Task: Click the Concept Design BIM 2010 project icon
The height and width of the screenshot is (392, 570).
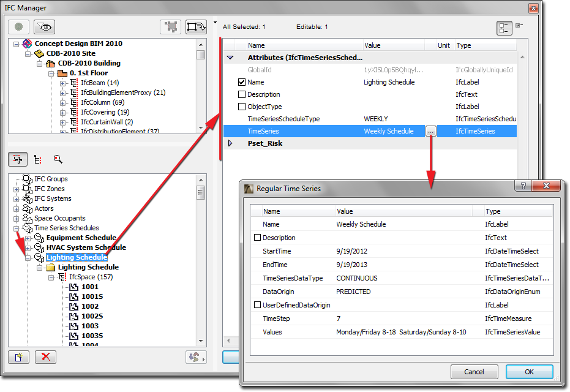Action: 28,43
